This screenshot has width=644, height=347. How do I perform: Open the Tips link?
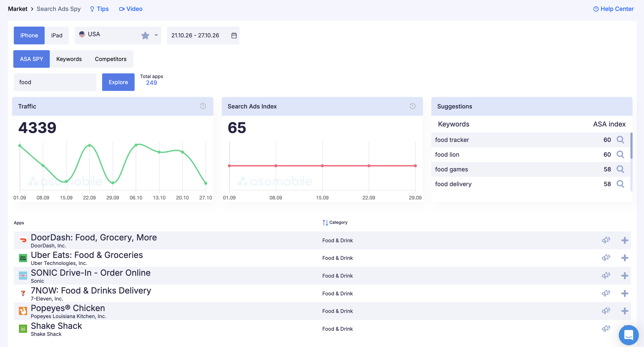coord(99,9)
